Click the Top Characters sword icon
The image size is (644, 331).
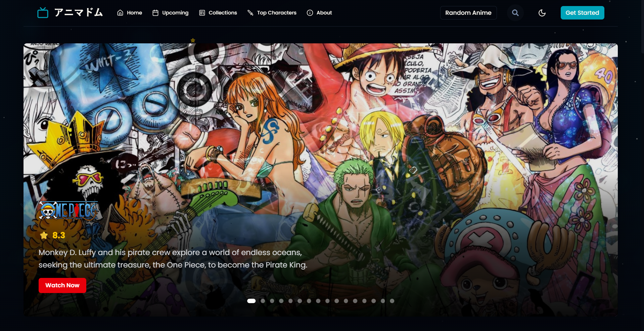(250, 13)
